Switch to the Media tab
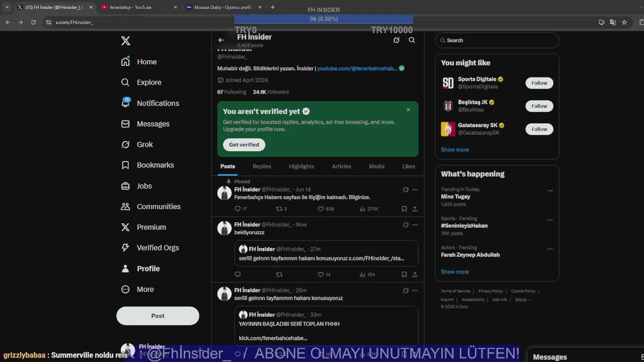Viewport: 644px width, 362px height. click(x=376, y=166)
